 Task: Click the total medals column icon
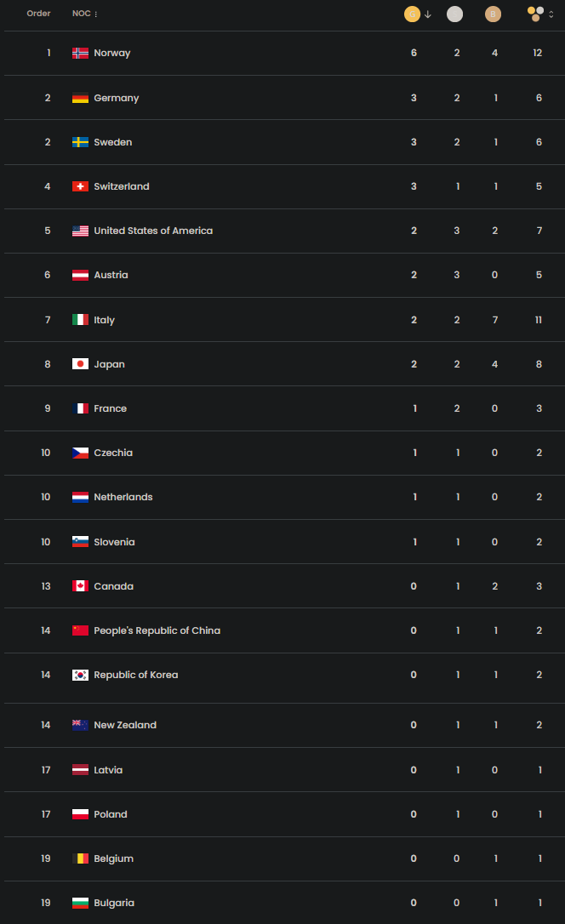click(535, 14)
